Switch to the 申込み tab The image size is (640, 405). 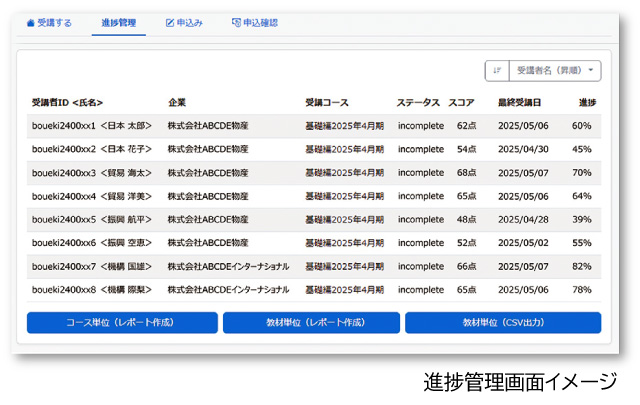(x=184, y=23)
